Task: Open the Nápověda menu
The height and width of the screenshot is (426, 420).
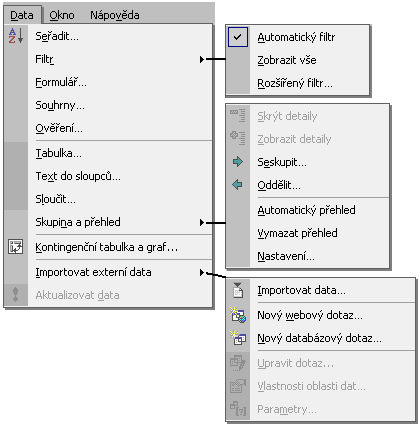Action: [115, 15]
